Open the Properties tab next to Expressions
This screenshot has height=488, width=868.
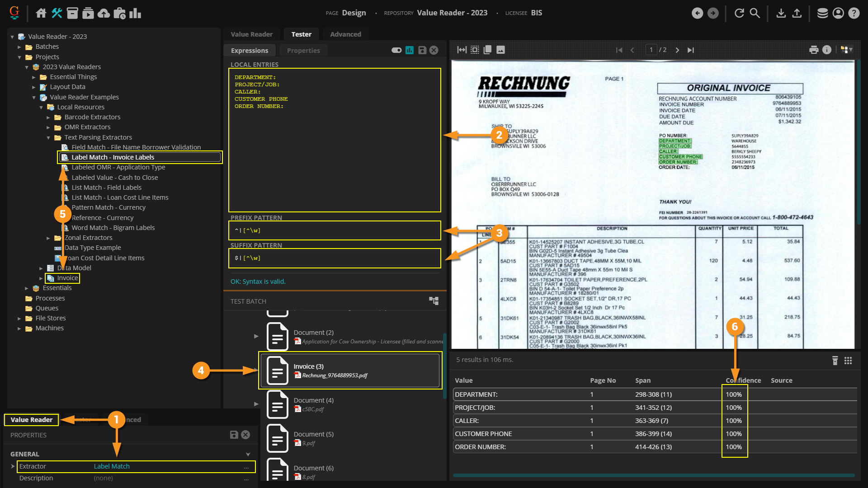[303, 51]
